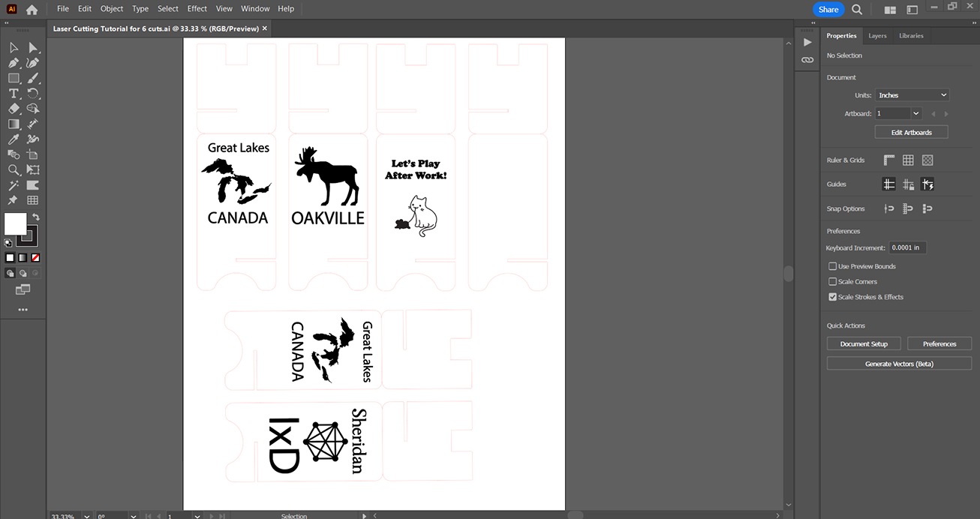Show rulers via Ruler & Grids icon

tap(889, 160)
